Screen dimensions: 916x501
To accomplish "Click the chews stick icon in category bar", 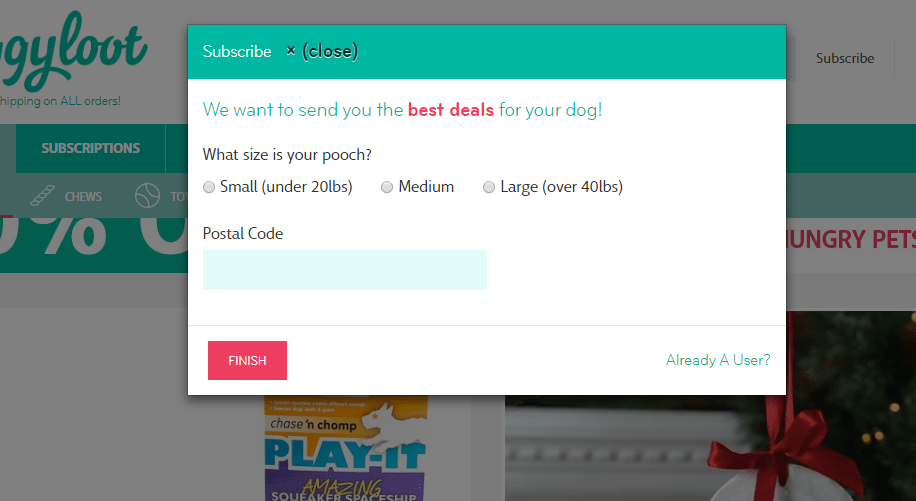I will (x=42, y=196).
